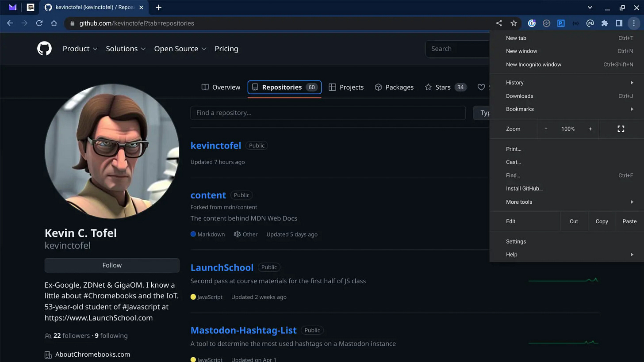Open Settings from Chrome menu
Screen dimensions: 644x362
click(567, 241)
